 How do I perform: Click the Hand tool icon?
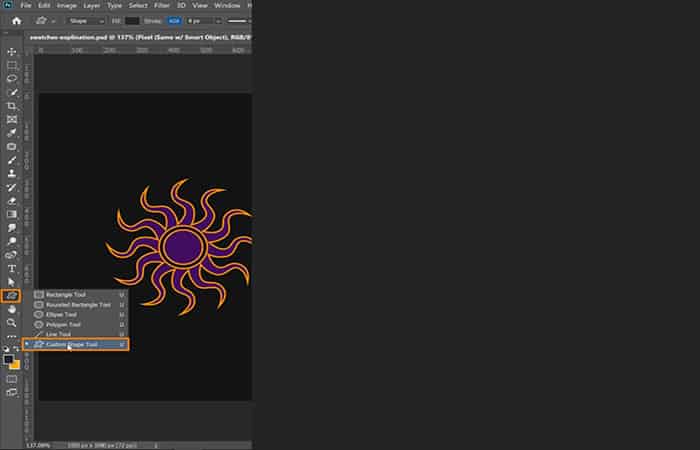tap(12, 309)
